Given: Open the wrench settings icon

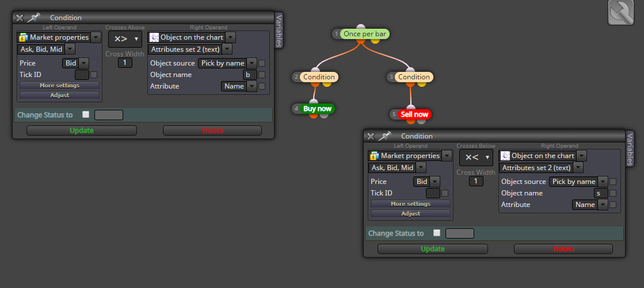Looking at the screenshot, I should coord(622,13).
